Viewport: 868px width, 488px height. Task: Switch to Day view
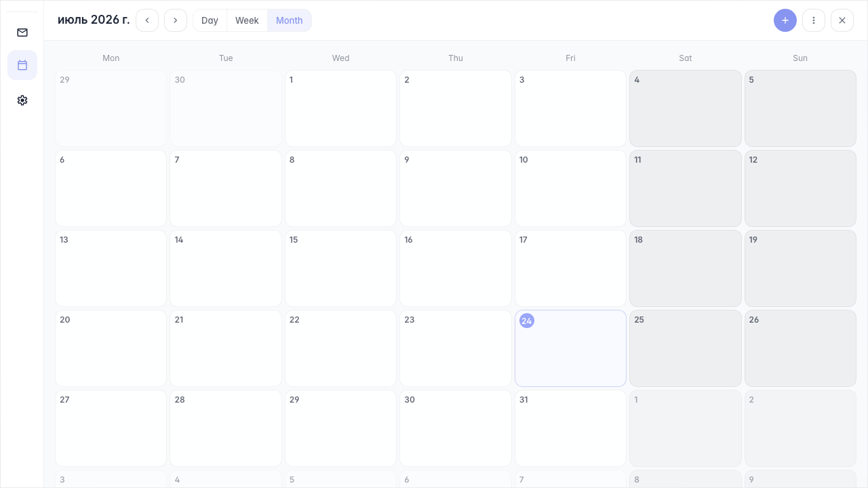click(x=210, y=20)
